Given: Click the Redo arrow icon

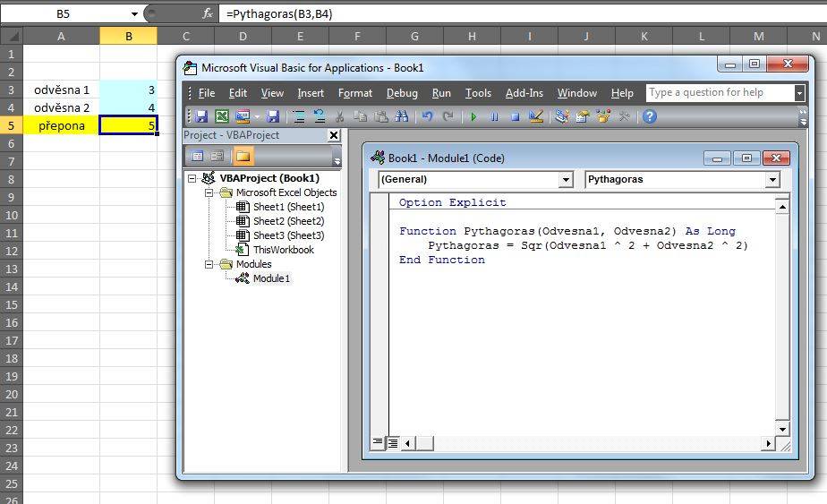Looking at the screenshot, I should coord(448,116).
